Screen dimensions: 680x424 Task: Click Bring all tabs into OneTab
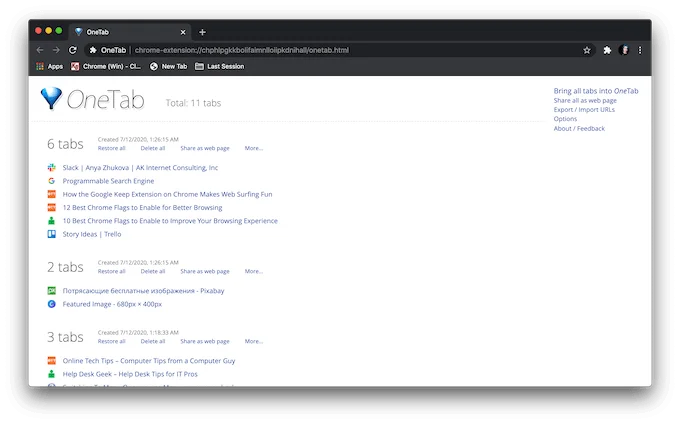click(x=596, y=91)
